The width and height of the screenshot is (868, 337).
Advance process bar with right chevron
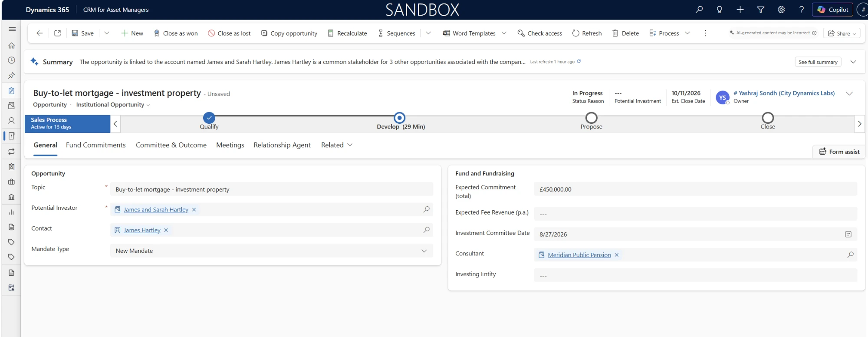[x=859, y=124]
